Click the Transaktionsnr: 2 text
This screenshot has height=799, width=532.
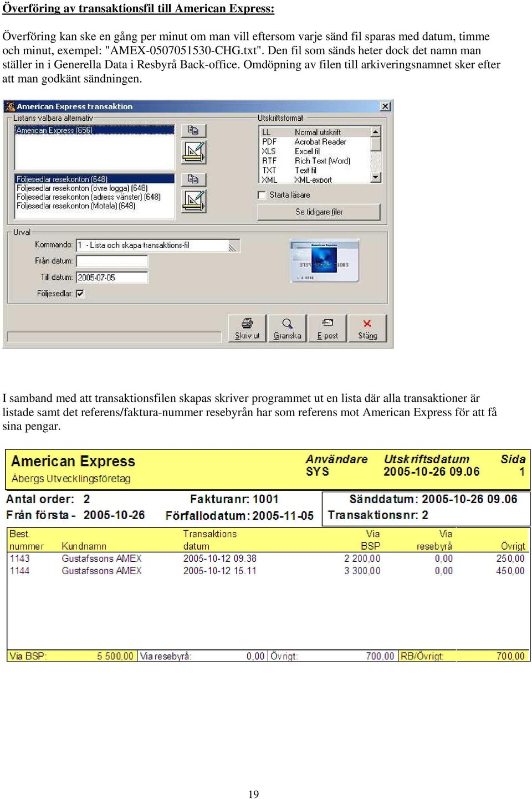[x=378, y=515]
